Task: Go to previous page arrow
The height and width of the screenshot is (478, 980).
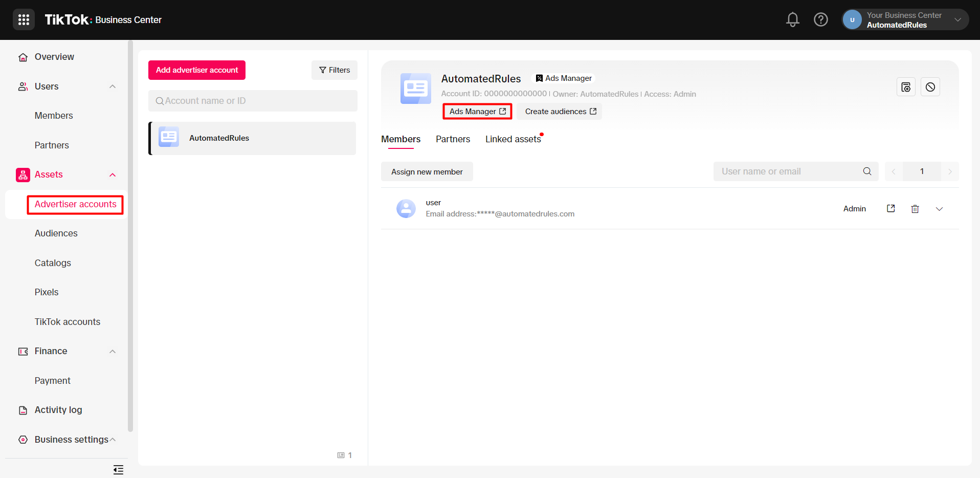Action: pyautogui.click(x=894, y=171)
